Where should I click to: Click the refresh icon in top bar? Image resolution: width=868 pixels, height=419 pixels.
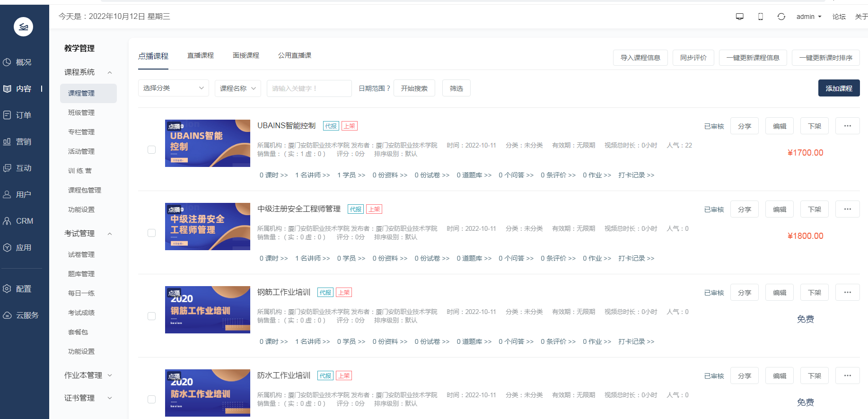[781, 17]
